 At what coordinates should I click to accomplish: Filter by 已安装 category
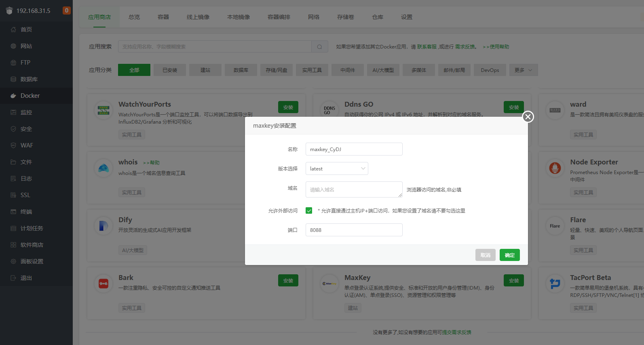click(170, 70)
